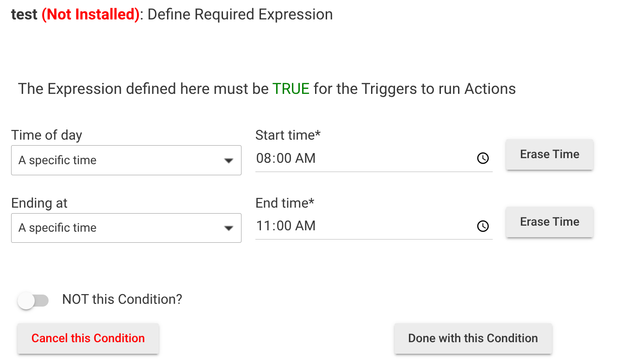The height and width of the screenshot is (363, 644).
Task: Click the "Ending at" label
Action: pos(39,203)
